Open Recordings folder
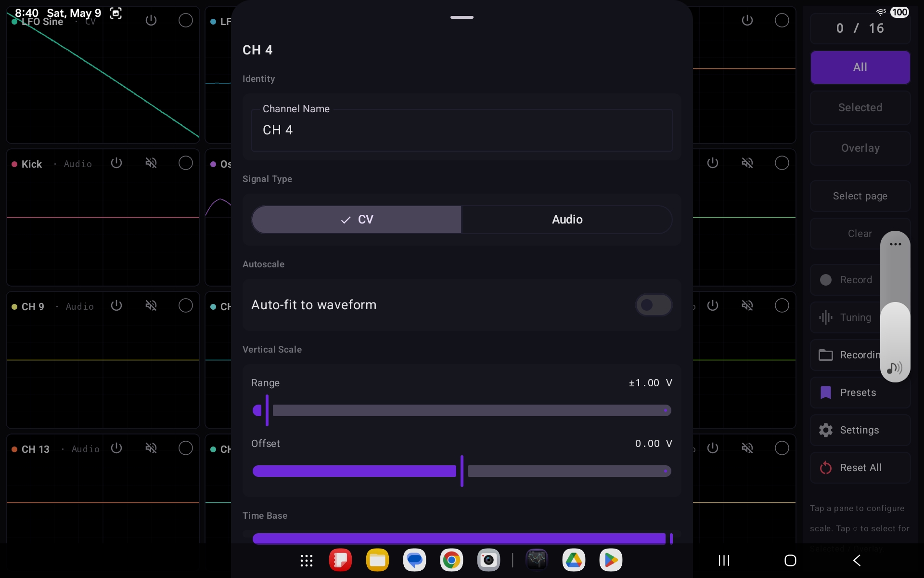 point(846,355)
